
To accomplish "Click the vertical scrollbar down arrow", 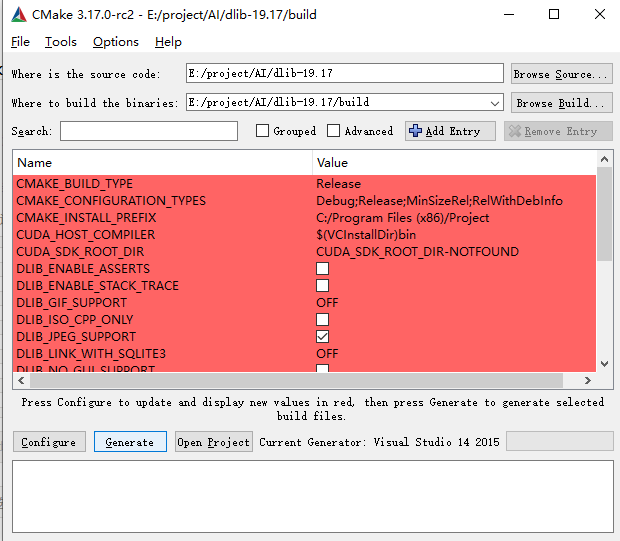I will [x=604, y=364].
